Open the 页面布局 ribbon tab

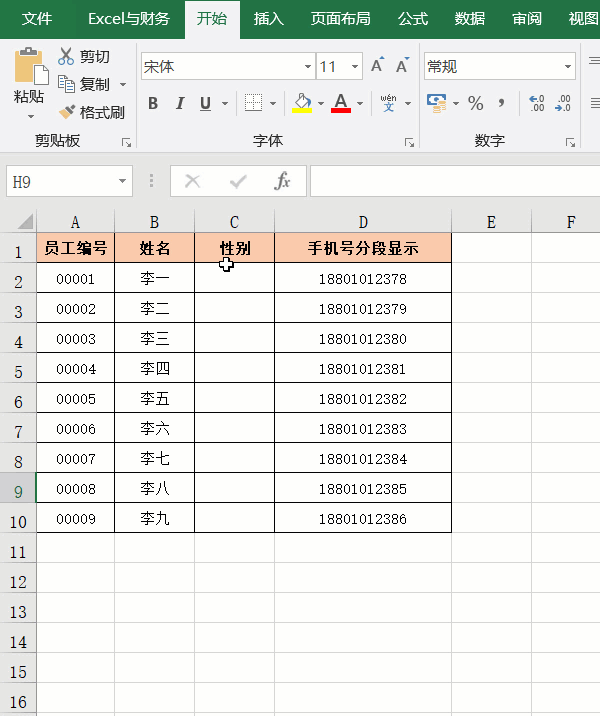click(x=340, y=19)
